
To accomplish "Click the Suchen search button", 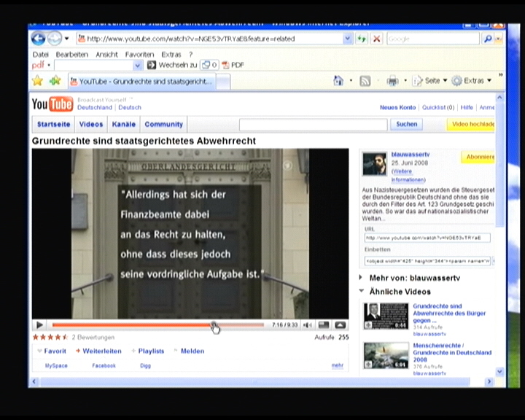I will click(x=407, y=125).
